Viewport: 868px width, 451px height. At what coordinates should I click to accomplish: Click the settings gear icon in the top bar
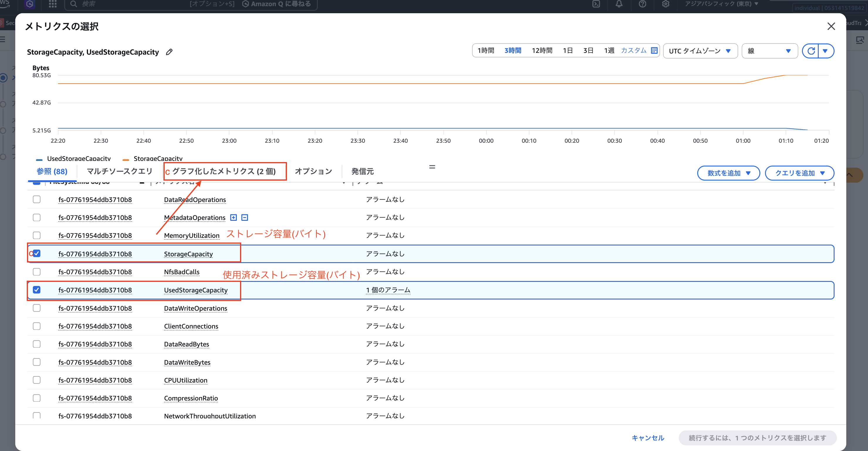666,4
